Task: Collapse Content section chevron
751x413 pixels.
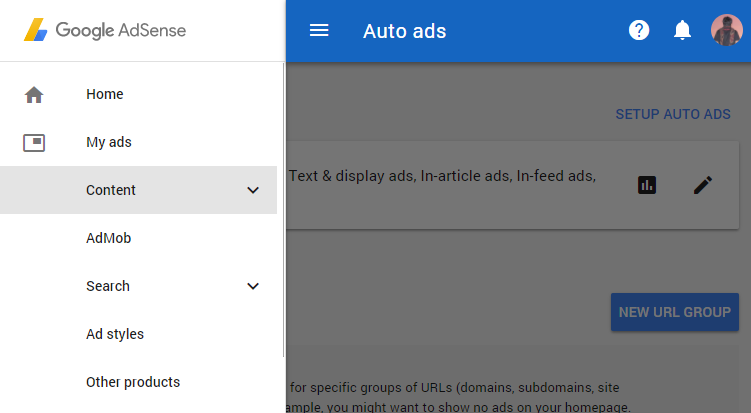Action: 253,190
